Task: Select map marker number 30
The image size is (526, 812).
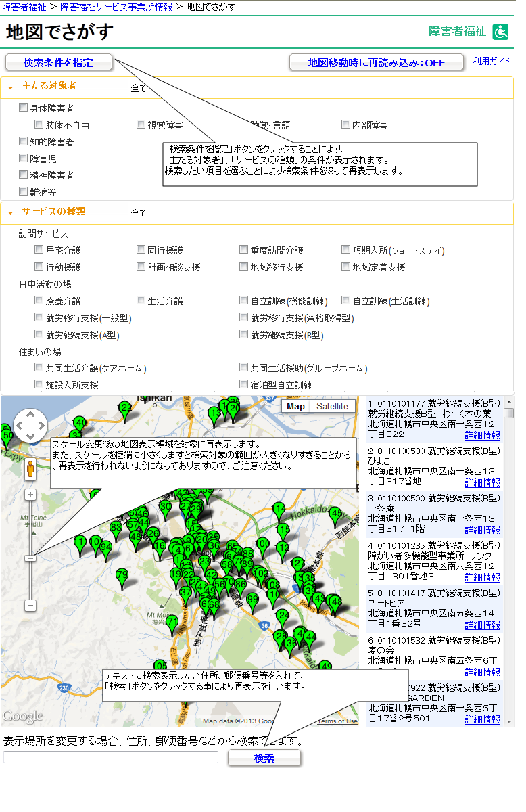Action: tap(165, 510)
